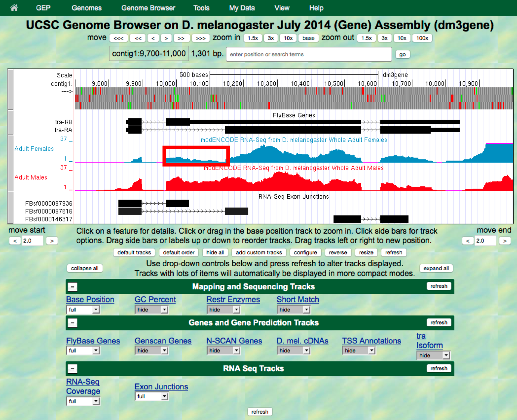This screenshot has width=517, height=420.
Task: Decrease end position with move end < button
Action: pyautogui.click(x=468, y=241)
